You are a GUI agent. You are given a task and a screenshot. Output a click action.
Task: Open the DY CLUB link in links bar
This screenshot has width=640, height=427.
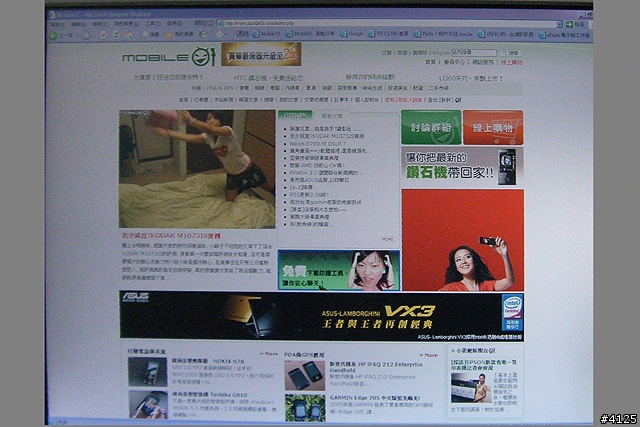(x=388, y=34)
